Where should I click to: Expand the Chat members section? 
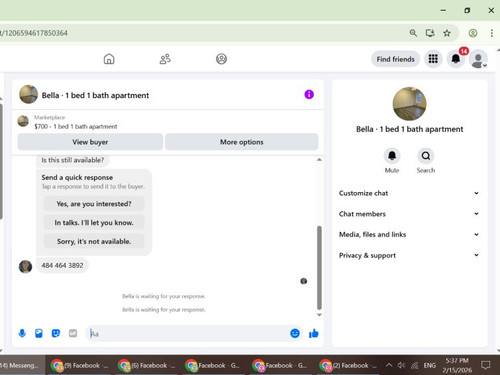409,214
